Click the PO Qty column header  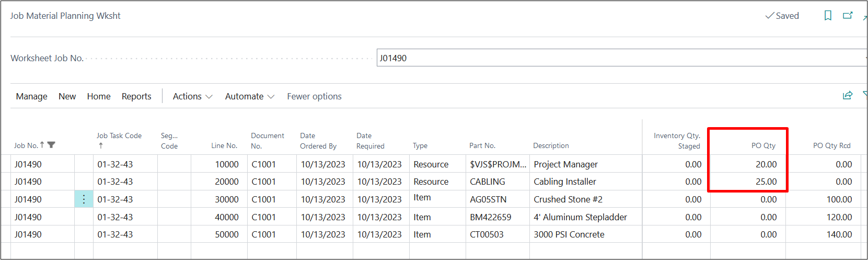pos(763,145)
